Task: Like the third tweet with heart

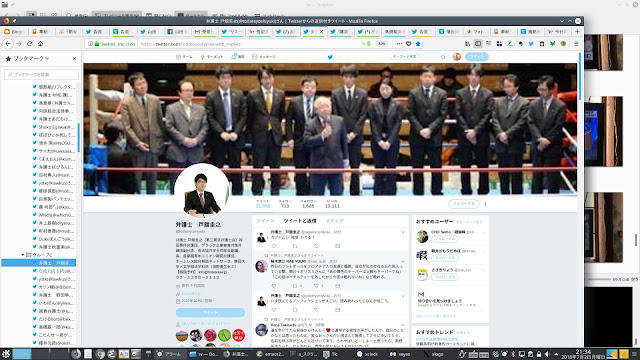Action: (x=316, y=310)
